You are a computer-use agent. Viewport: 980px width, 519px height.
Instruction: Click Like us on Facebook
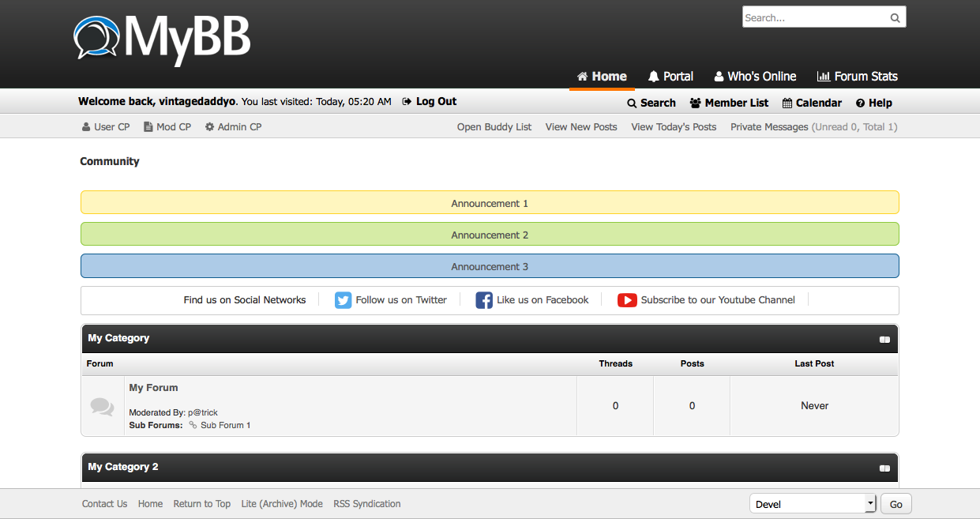[543, 300]
